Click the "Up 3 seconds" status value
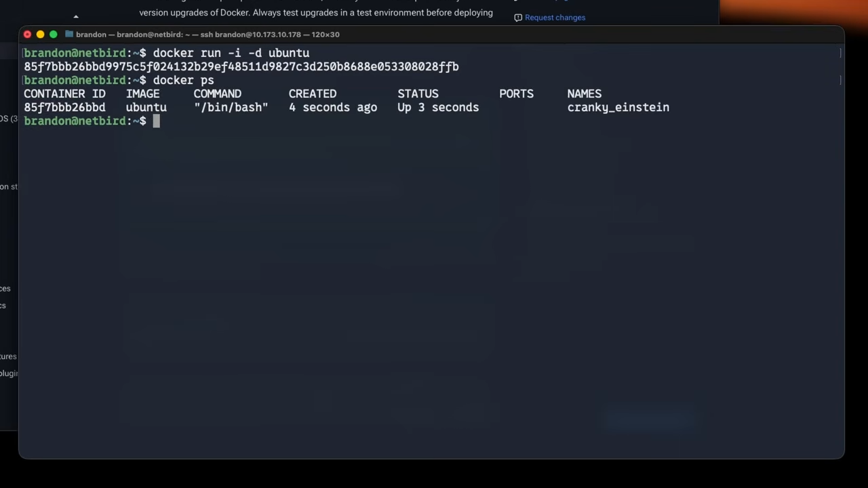The height and width of the screenshot is (488, 868). (438, 108)
